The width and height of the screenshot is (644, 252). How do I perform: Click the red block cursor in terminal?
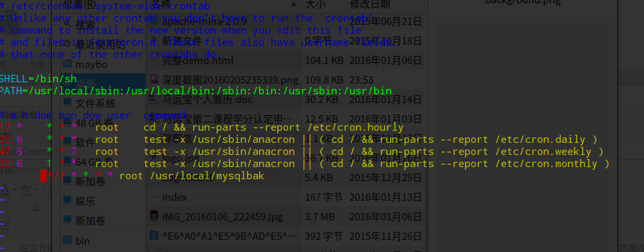click(x=44, y=176)
